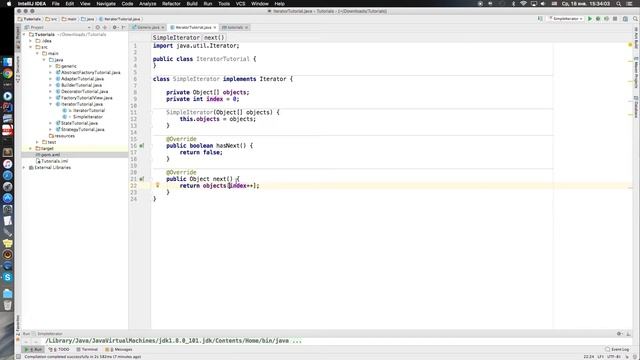Screen dimensions: 640x360
Task: Hide Project panel icon
Action: [x=123, y=27]
